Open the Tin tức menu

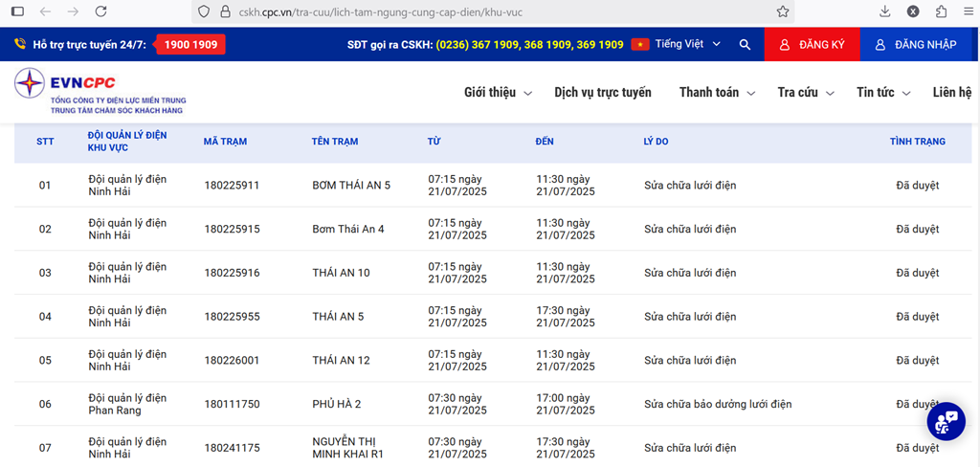pyautogui.click(x=884, y=93)
